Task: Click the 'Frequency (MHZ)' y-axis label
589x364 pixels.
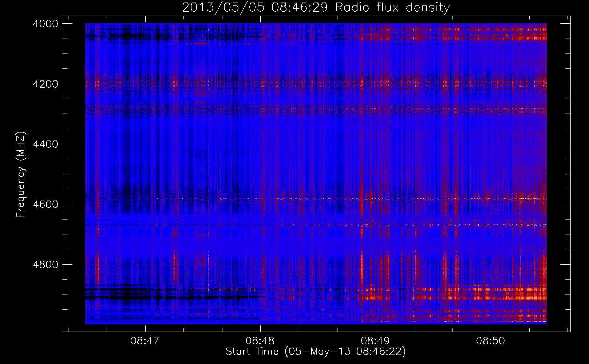Action: click(21, 175)
